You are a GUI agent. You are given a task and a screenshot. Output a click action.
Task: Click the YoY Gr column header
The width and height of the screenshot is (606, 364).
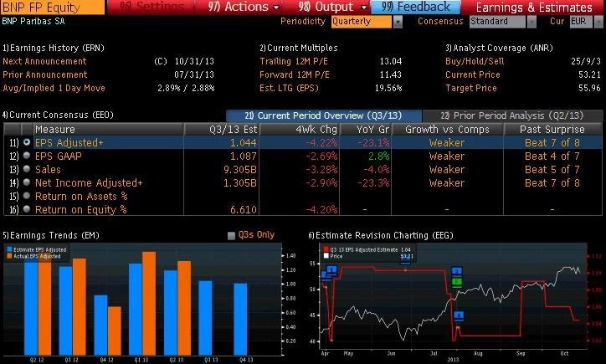[x=366, y=129]
